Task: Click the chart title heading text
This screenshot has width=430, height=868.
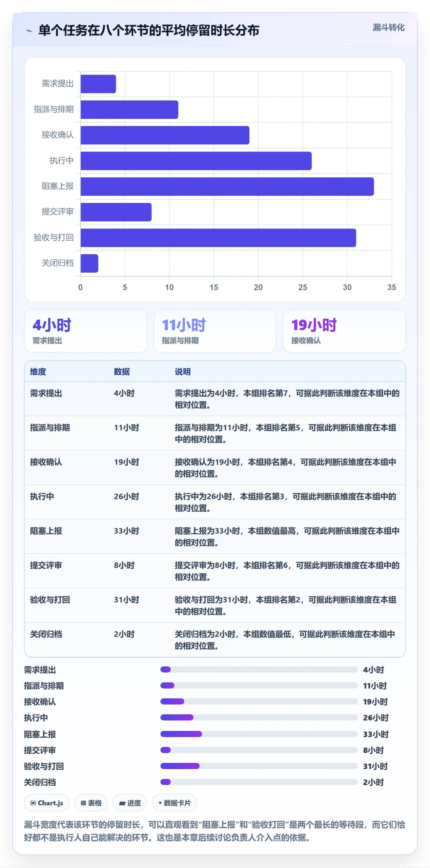Action: pos(149,30)
